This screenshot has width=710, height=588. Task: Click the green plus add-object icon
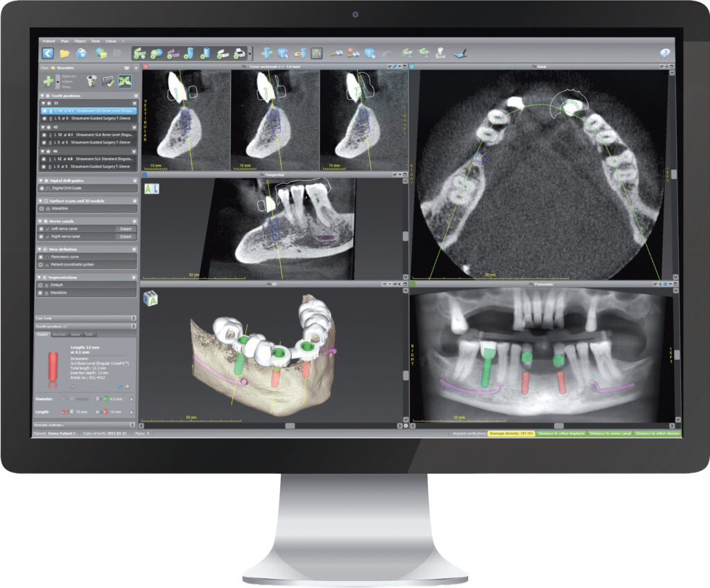point(48,81)
